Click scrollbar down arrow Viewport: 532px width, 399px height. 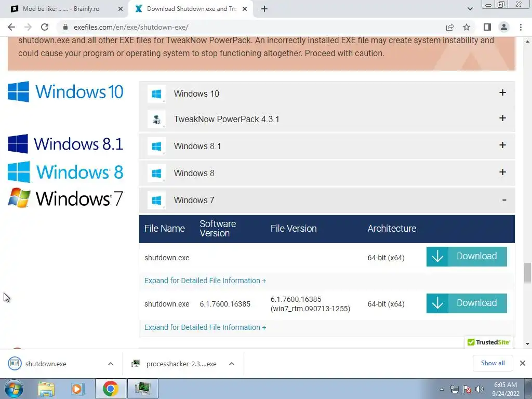[527, 344]
